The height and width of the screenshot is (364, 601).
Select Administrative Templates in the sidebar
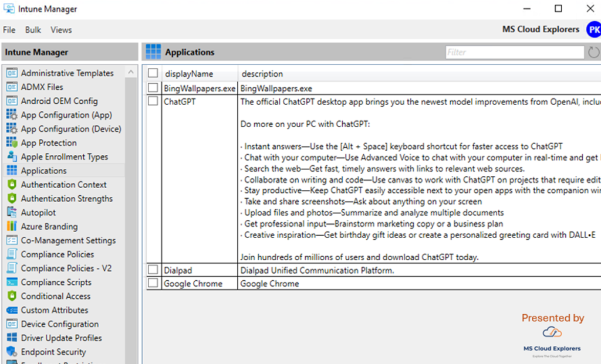pos(67,73)
